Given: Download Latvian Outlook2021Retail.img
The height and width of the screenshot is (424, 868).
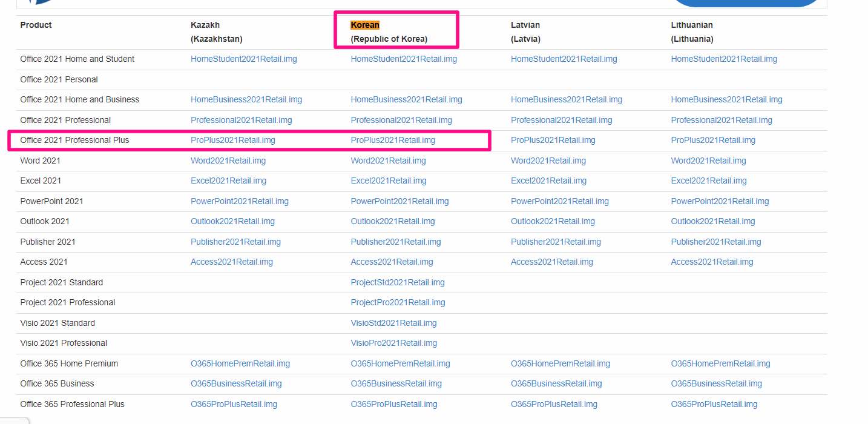Looking at the screenshot, I should coord(553,221).
